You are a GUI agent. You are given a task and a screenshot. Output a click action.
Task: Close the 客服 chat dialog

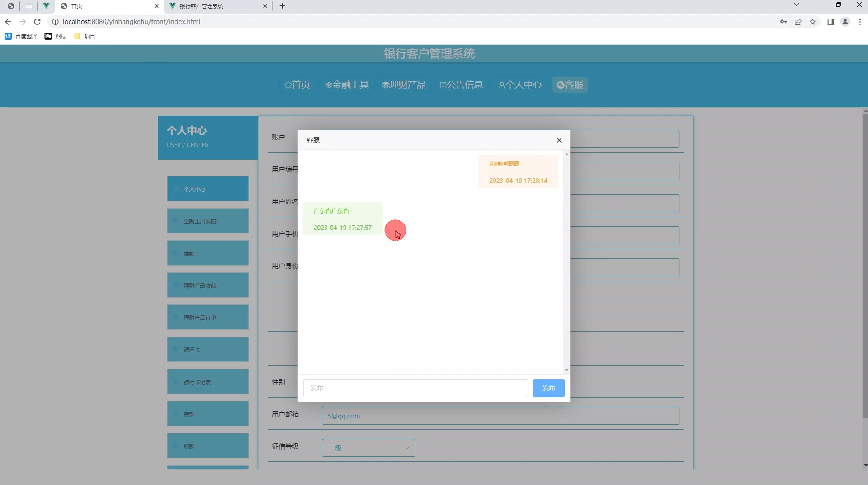559,140
